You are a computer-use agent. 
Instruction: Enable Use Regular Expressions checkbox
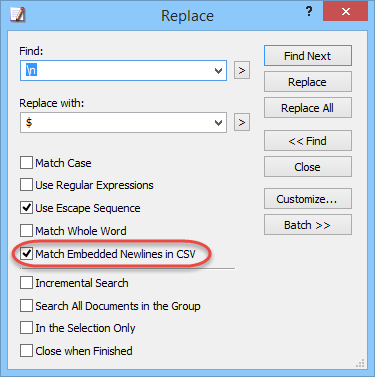(x=26, y=185)
